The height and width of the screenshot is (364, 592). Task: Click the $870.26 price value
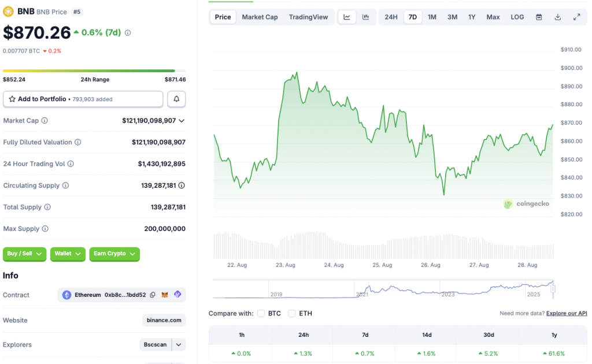pos(37,33)
